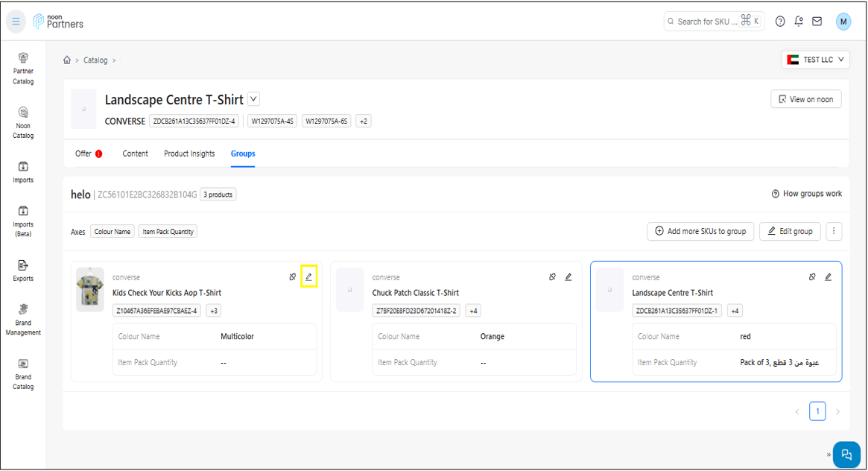Click the Kids Check Your Kicks thumbnail
Screen dimensions: 868x471
click(x=90, y=289)
